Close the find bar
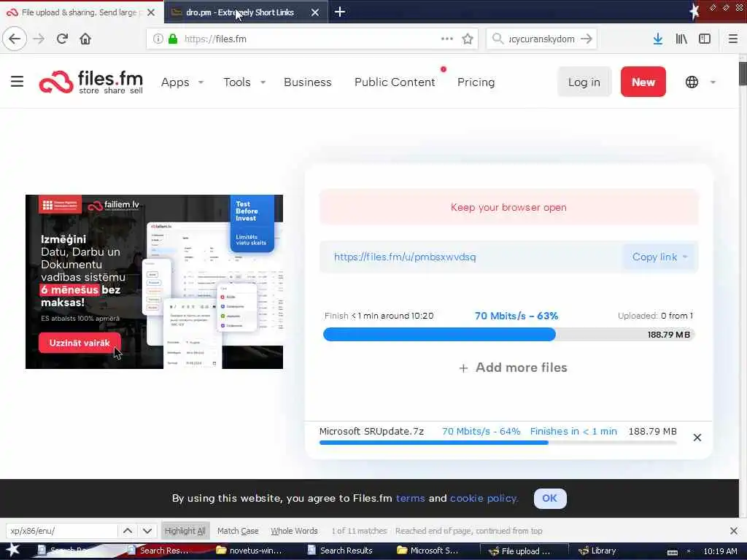The image size is (747, 560). pos(733,531)
